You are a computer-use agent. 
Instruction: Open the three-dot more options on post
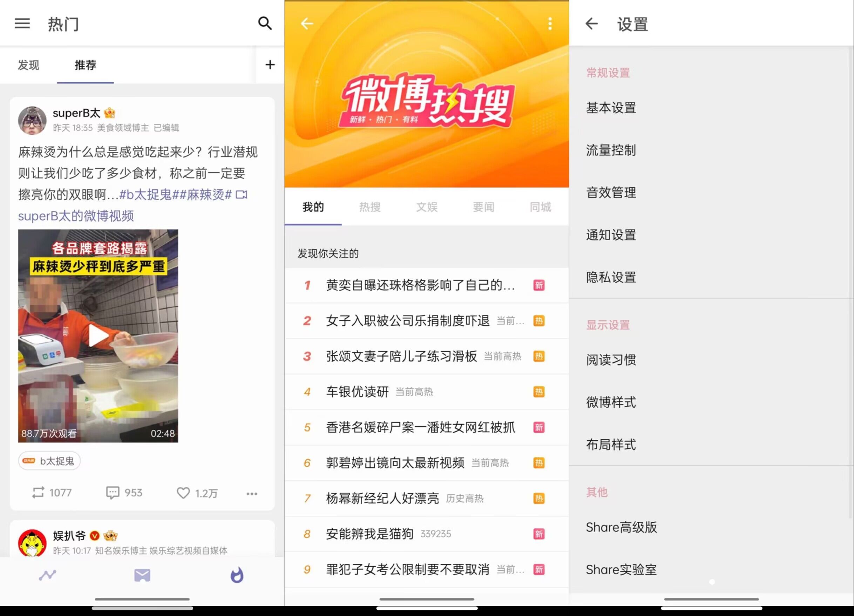[x=251, y=493]
